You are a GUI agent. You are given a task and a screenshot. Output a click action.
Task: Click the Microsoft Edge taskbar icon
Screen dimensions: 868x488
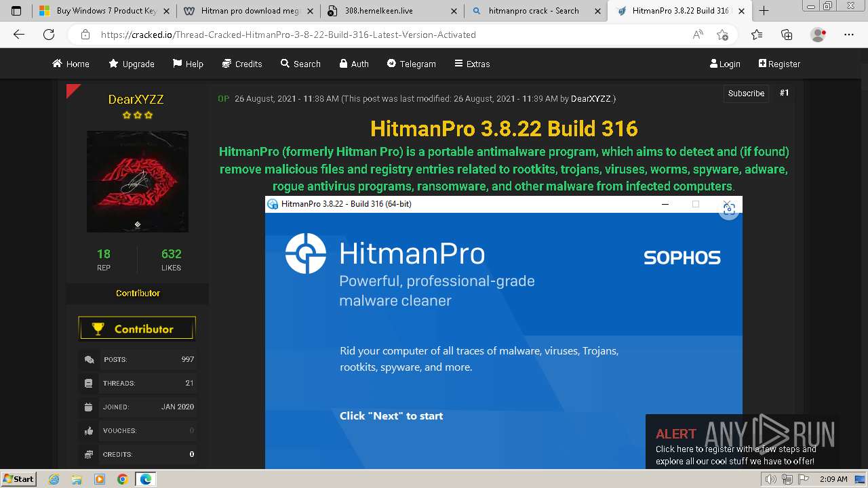click(x=146, y=479)
